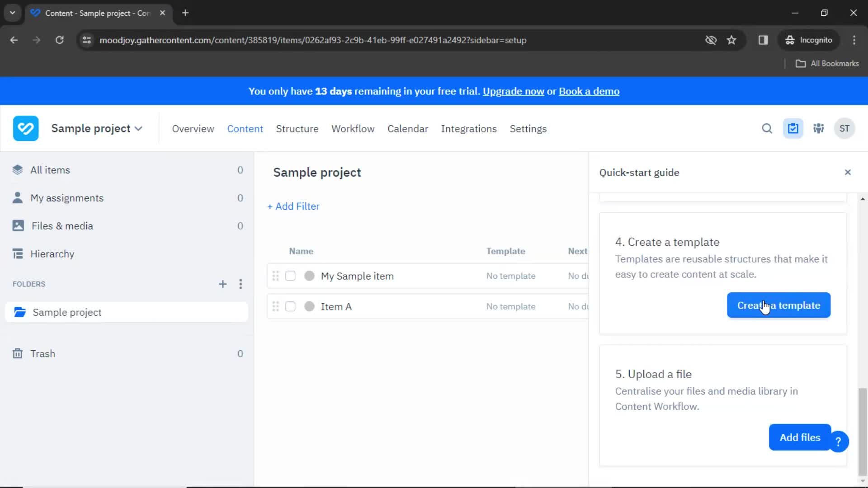Click the Add files button in quick-start guide
The height and width of the screenshot is (488, 868).
[800, 437]
